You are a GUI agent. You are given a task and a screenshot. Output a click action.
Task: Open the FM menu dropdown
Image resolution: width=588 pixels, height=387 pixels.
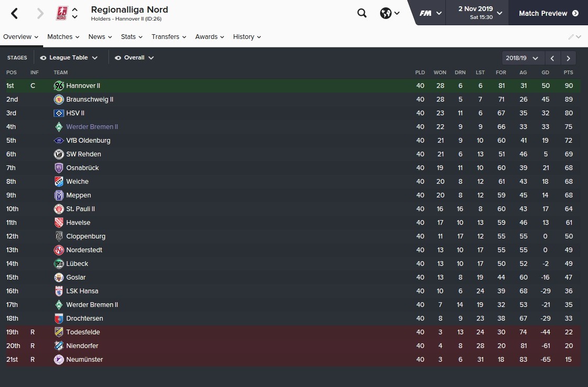click(430, 13)
